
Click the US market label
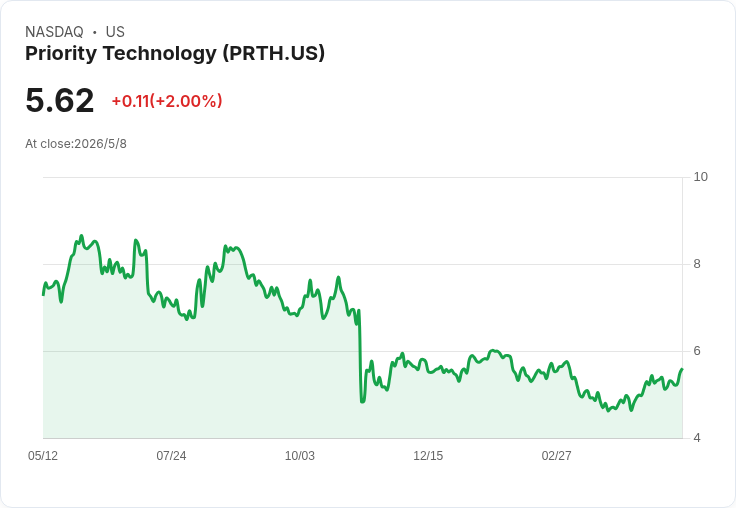[x=115, y=32]
